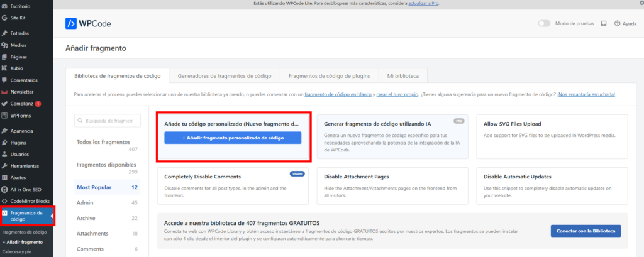Click the Apariencia brush icon
This screenshot has height=257, width=644.
click(4, 131)
